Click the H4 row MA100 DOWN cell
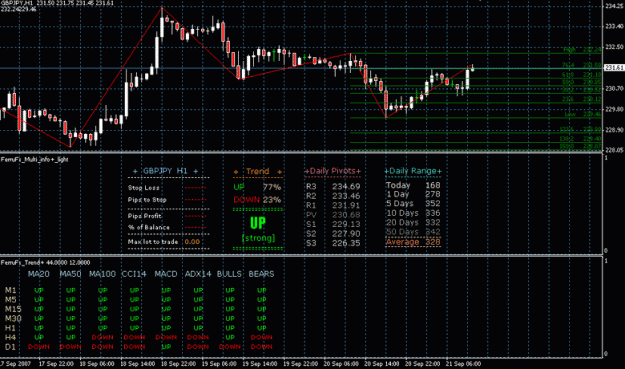625x369 pixels. coord(102,338)
